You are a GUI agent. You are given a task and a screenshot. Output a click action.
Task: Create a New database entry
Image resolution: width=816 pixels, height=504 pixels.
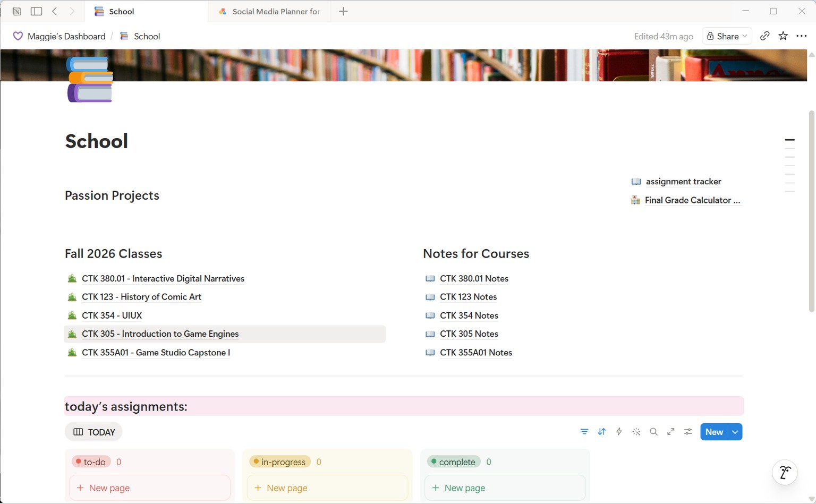(x=714, y=432)
